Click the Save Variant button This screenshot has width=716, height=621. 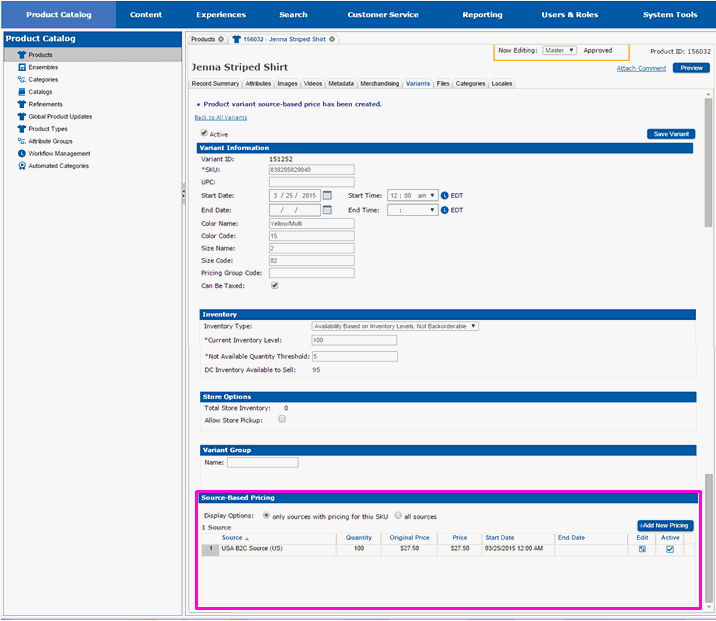pyautogui.click(x=671, y=134)
